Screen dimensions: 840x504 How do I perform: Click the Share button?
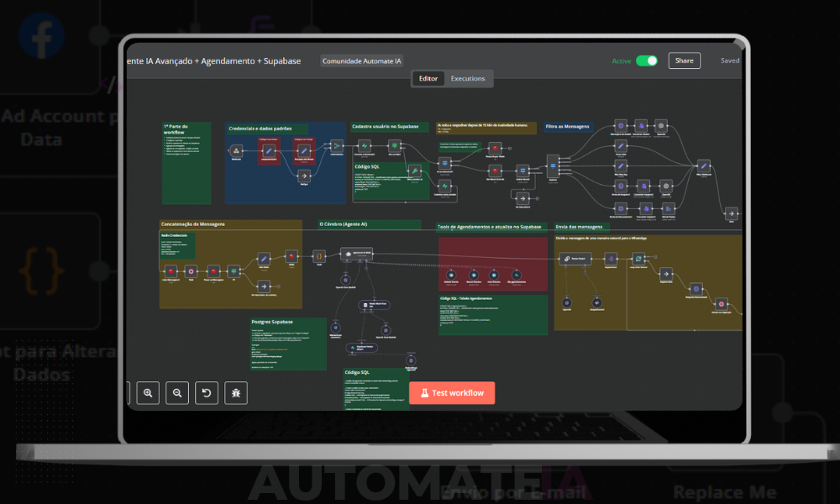point(684,60)
